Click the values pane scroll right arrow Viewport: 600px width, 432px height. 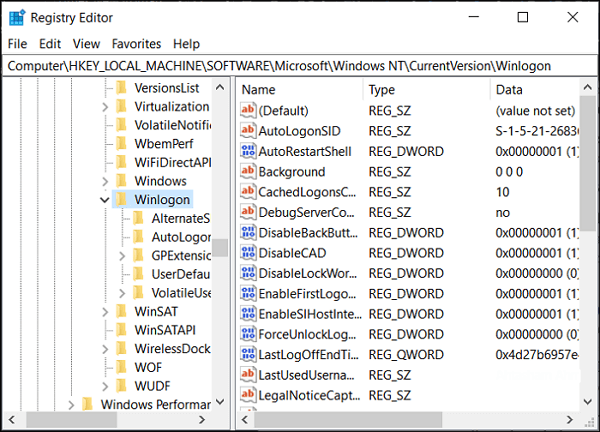tap(570, 420)
